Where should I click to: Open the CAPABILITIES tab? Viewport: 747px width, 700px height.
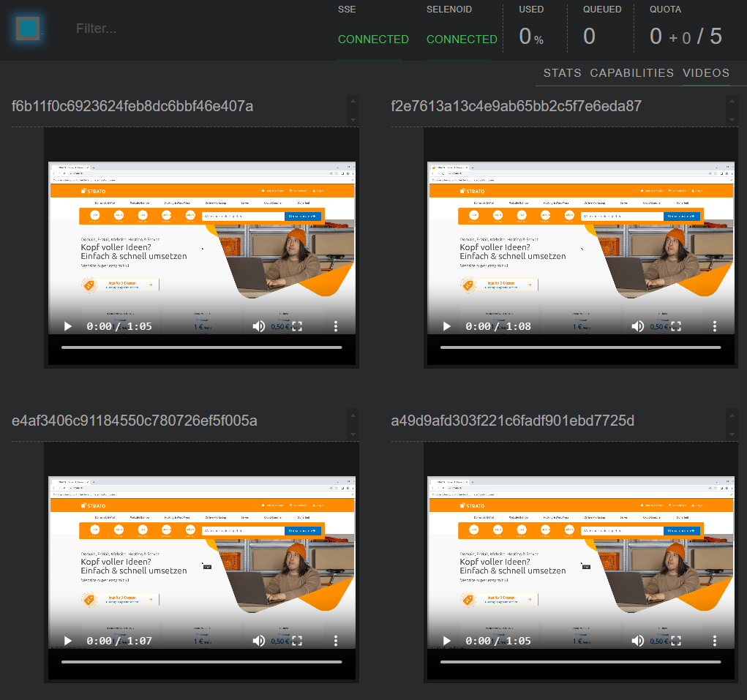point(631,73)
